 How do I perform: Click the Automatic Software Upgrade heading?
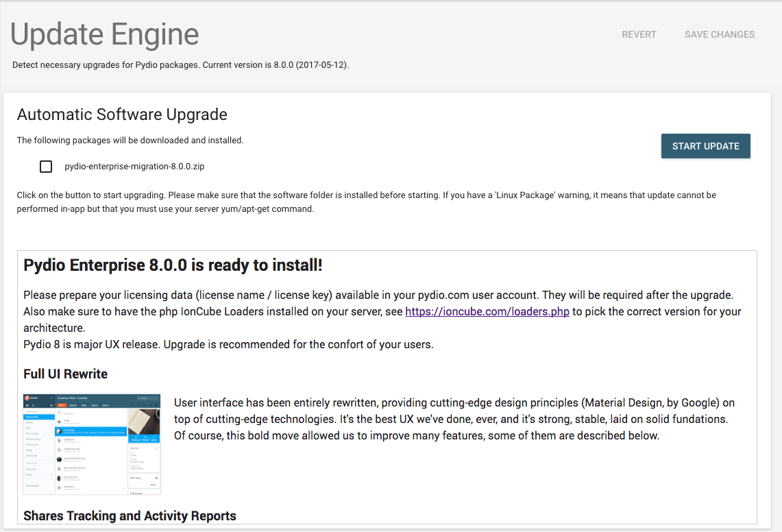(122, 114)
